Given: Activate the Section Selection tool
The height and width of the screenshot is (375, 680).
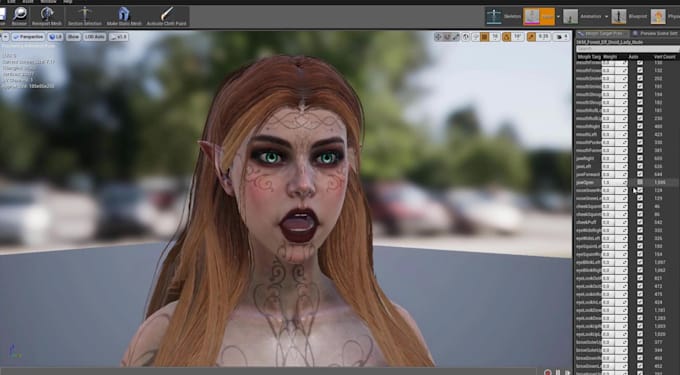Looking at the screenshot, I should click(85, 16).
